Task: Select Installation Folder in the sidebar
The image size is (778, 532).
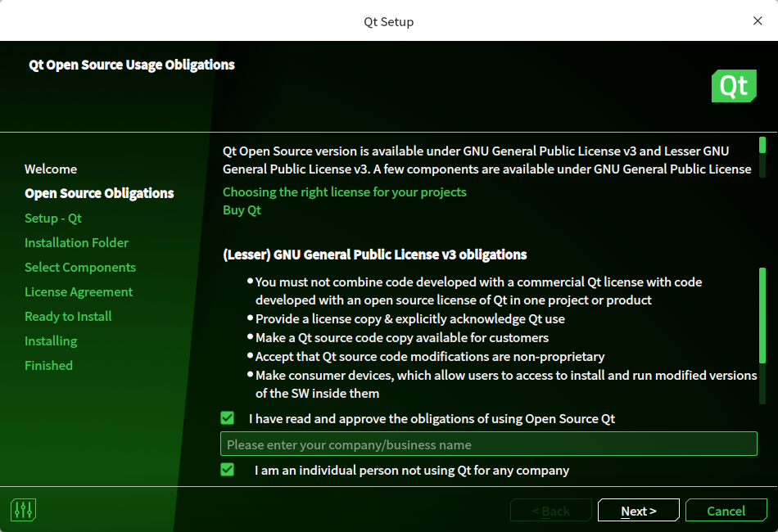Action: tap(76, 242)
